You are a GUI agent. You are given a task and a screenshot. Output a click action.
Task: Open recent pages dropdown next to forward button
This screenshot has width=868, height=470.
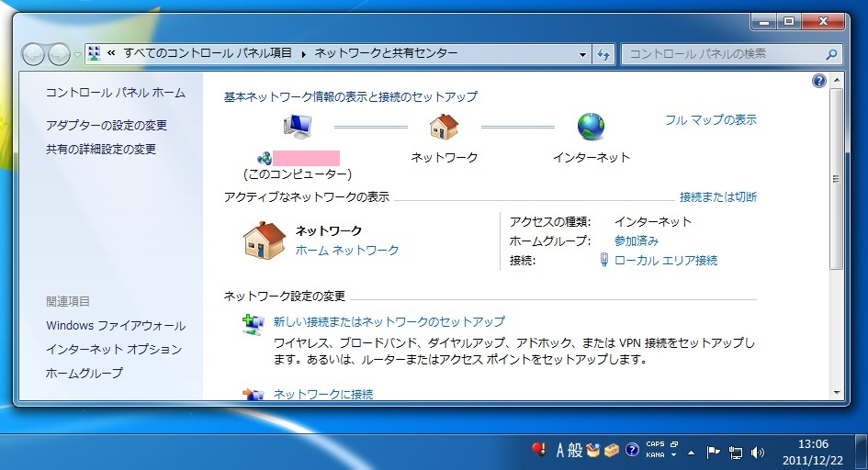click(x=77, y=55)
